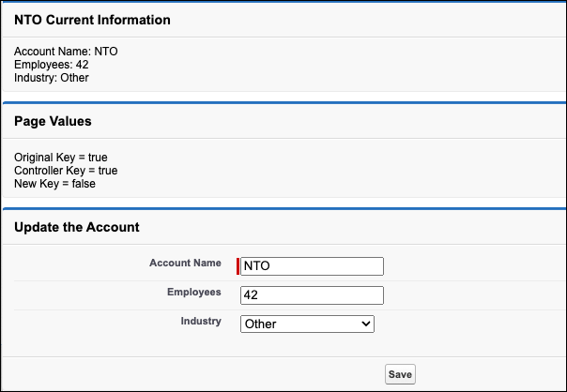
Task: Focus the Employees input field
Action: click(312, 295)
